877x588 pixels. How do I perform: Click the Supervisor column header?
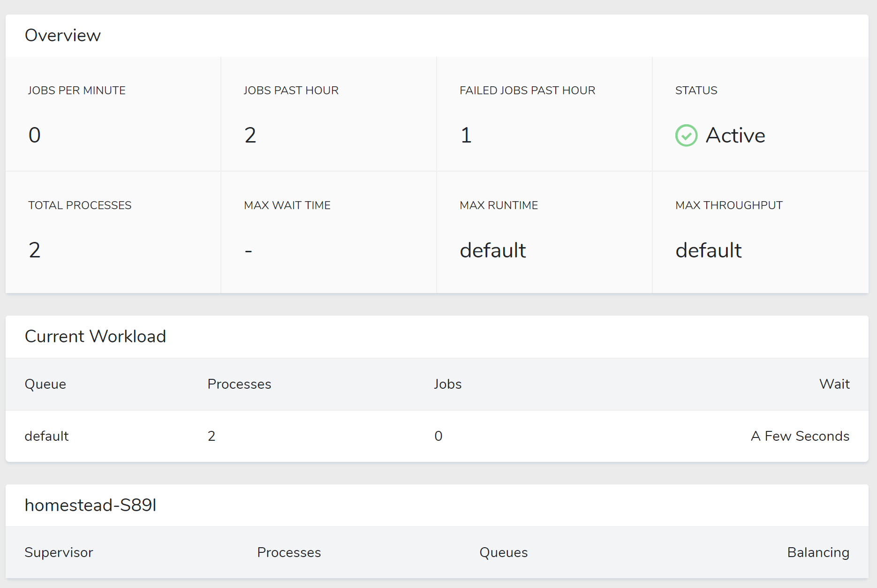tap(59, 553)
